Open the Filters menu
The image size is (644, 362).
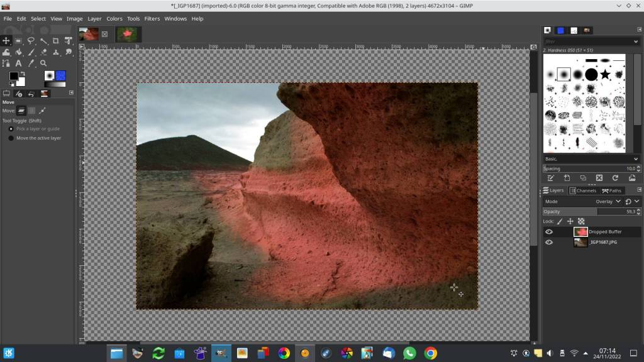pos(152,19)
